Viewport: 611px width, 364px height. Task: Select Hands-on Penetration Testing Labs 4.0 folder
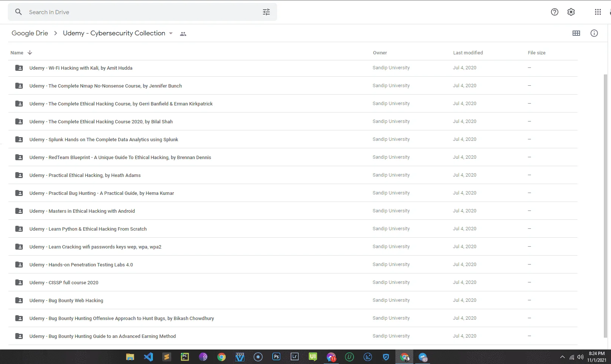(x=293, y=265)
